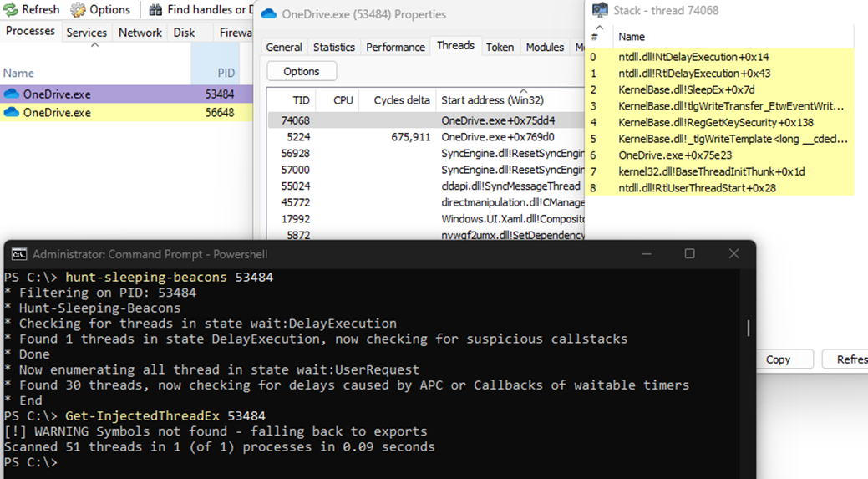The width and height of the screenshot is (868, 479).
Task: Open the Network tab
Action: tap(140, 33)
